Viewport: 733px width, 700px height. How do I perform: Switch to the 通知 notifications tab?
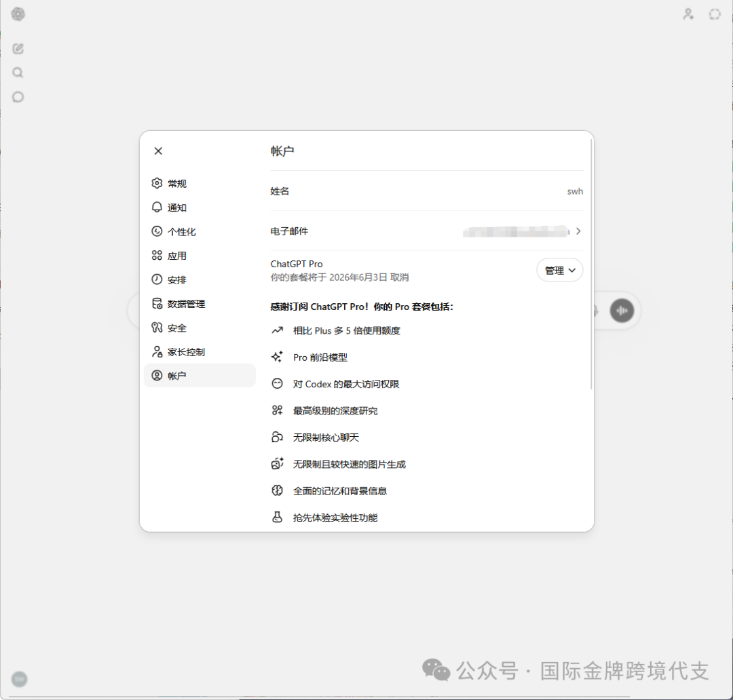pos(200,208)
